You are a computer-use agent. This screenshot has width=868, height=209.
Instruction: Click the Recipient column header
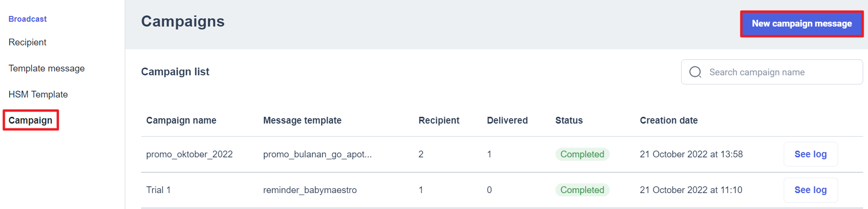(439, 120)
